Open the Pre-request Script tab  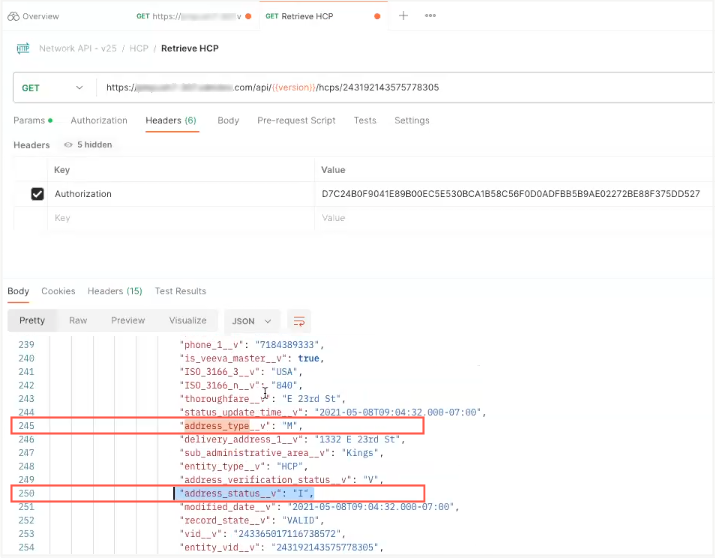point(296,121)
